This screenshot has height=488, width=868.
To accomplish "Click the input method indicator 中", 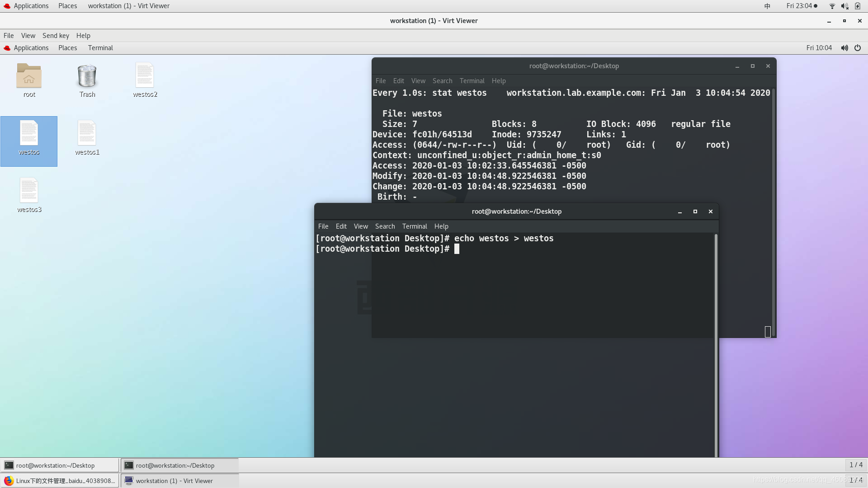I will point(767,6).
